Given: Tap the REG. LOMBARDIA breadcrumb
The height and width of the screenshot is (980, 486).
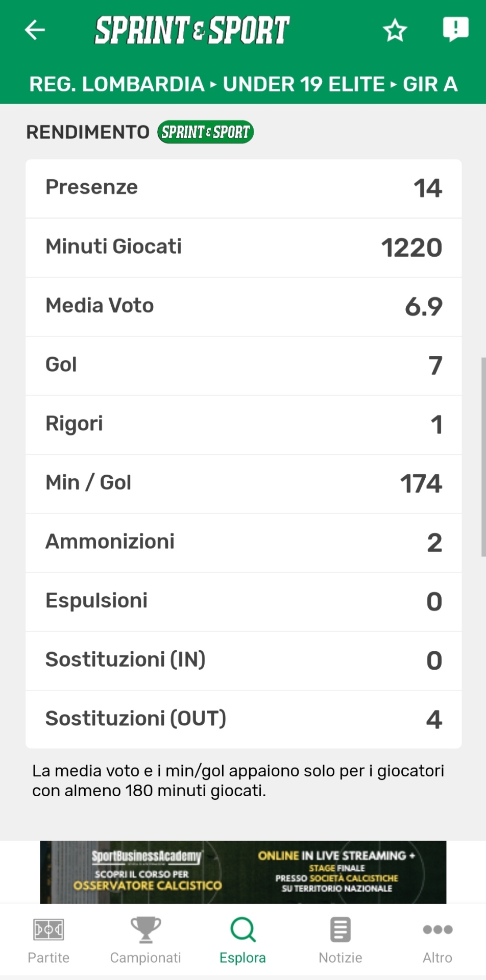Looking at the screenshot, I should point(116,84).
